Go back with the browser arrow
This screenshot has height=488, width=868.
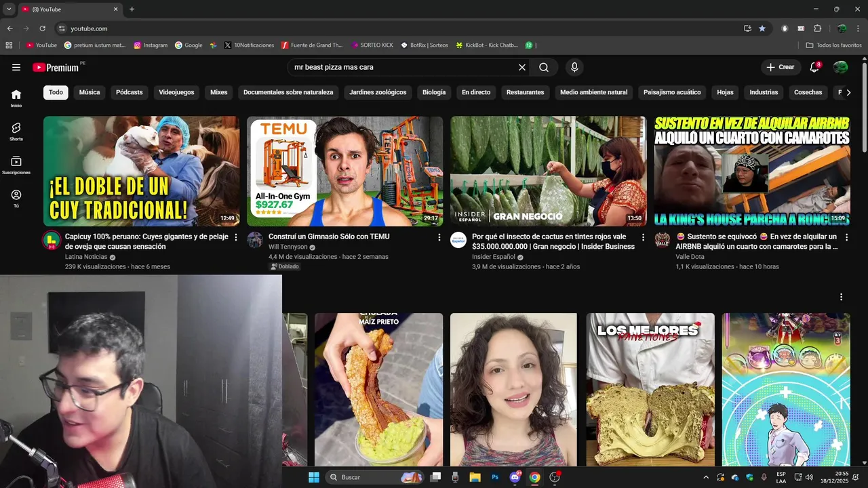click(9, 28)
